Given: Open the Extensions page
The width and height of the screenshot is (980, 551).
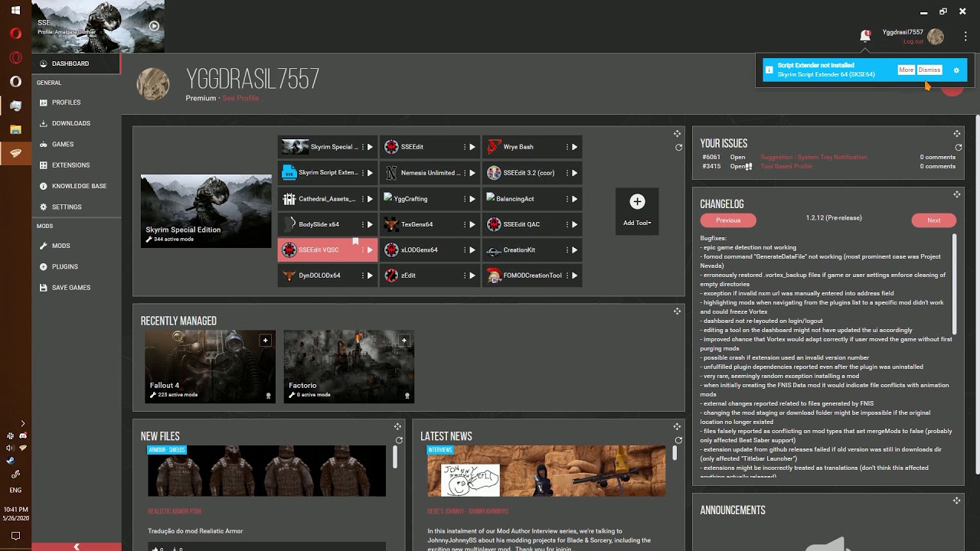Looking at the screenshot, I should pos(76,165).
